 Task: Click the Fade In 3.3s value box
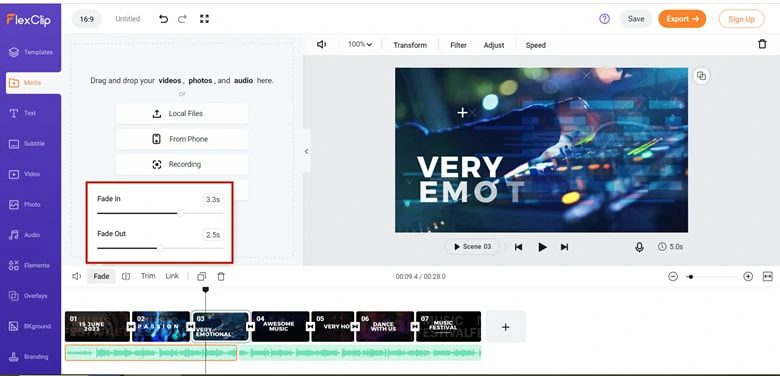tap(213, 200)
